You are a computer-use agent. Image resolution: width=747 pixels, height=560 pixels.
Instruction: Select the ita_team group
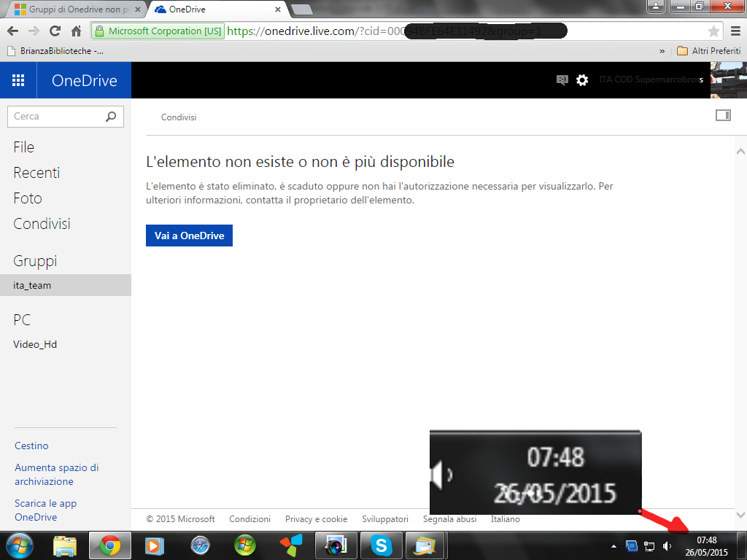click(65, 285)
